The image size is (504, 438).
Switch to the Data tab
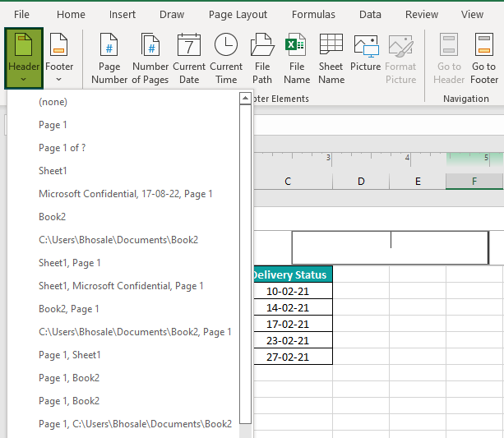click(x=370, y=15)
